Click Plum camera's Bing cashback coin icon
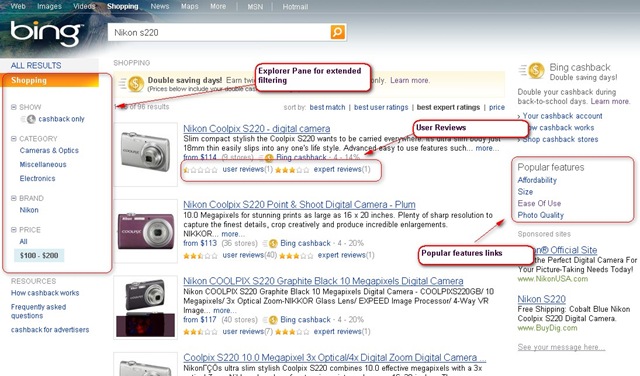This screenshot has width=640, height=376. coord(273,244)
